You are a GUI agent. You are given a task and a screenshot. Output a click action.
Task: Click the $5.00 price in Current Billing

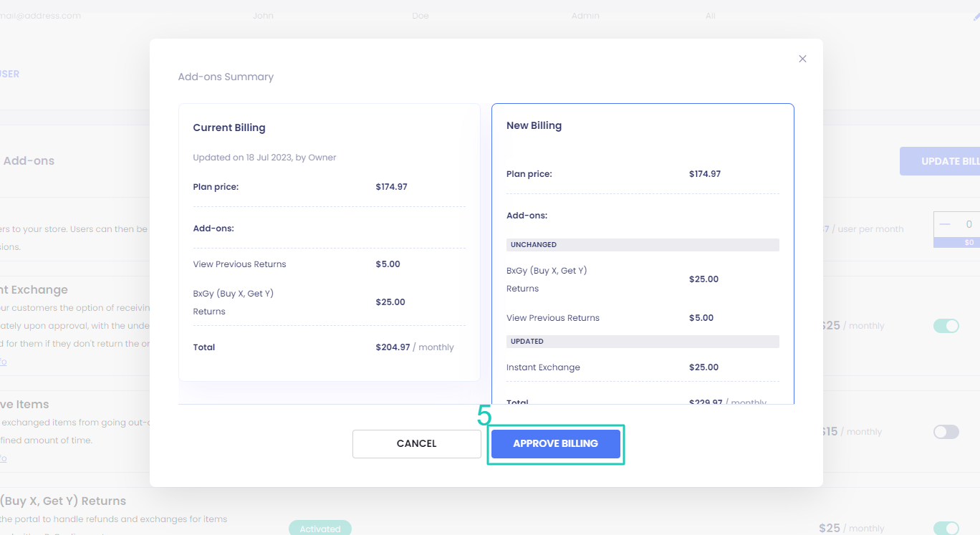tap(388, 264)
